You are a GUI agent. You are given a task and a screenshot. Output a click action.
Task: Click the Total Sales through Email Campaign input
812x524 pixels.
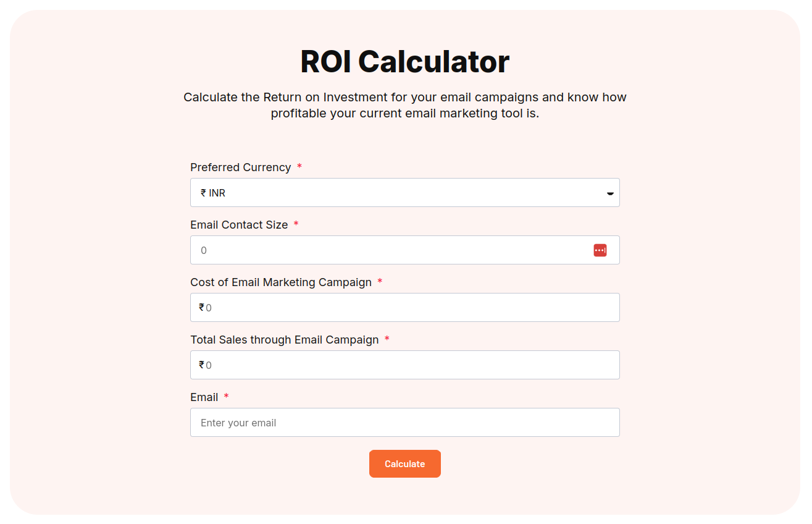coord(404,365)
